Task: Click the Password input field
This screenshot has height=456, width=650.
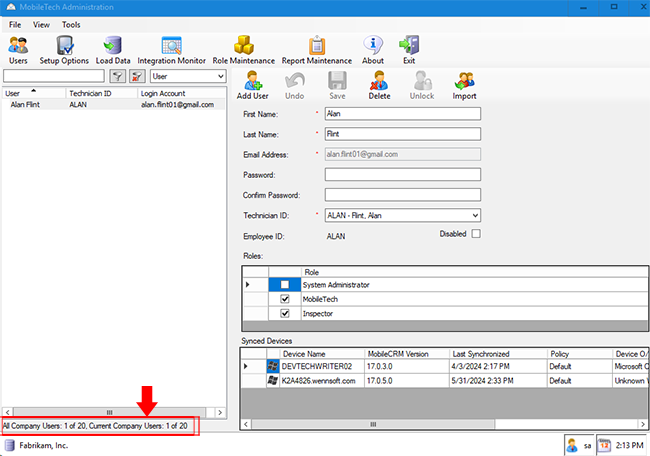Action: click(x=403, y=175)
